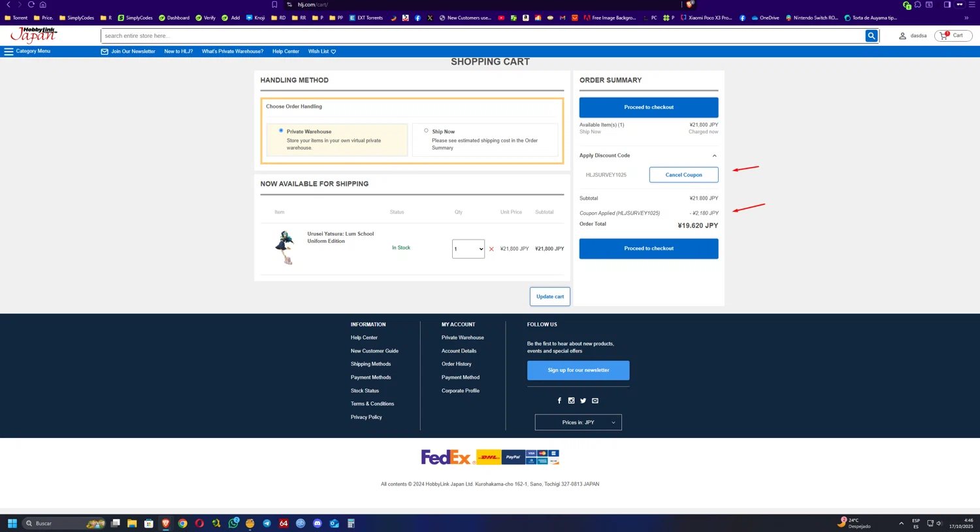This screenshot has width=980, height=532.
Task: Select Private Warehouse handling option
Action: 281,131
